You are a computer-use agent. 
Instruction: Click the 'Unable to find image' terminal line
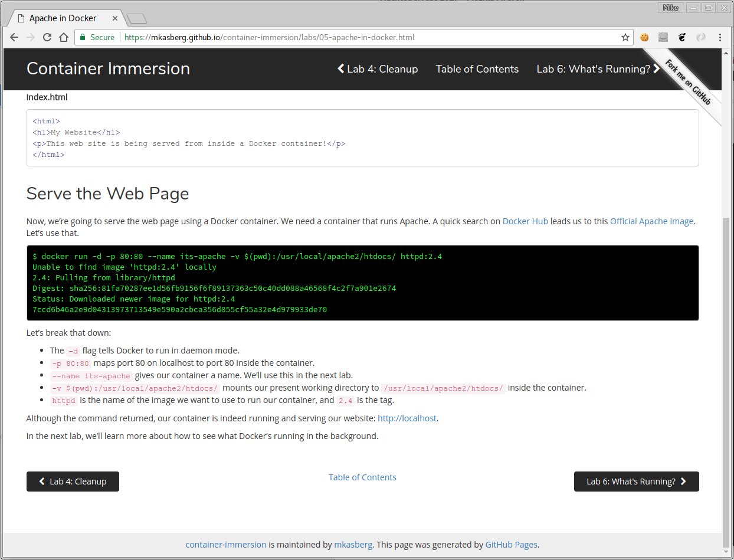point(124,267)
